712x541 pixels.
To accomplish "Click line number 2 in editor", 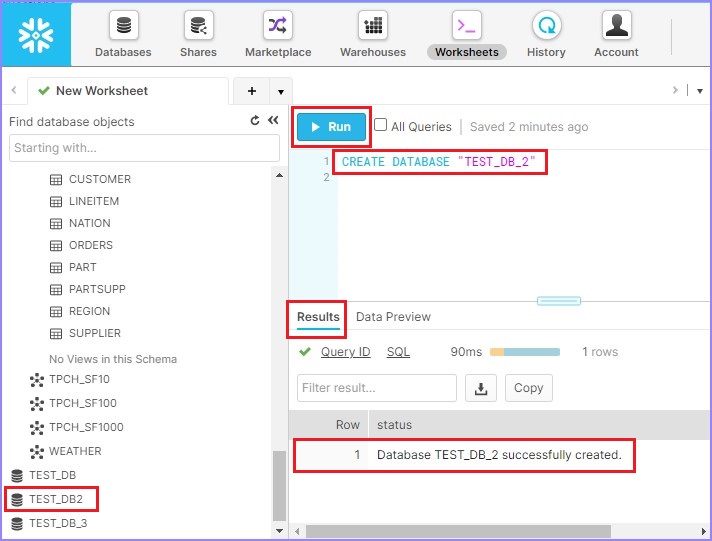I will pos(326,178).
